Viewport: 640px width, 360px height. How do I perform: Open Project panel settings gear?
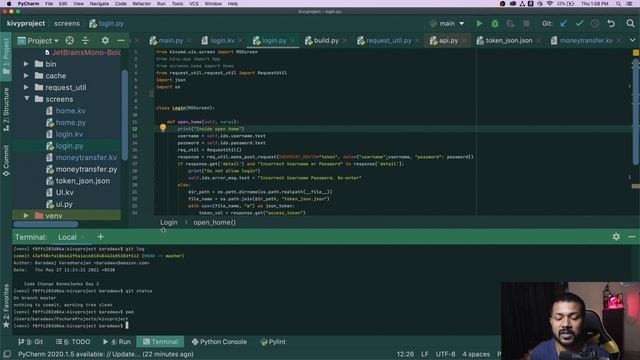(x=105, y=40)
